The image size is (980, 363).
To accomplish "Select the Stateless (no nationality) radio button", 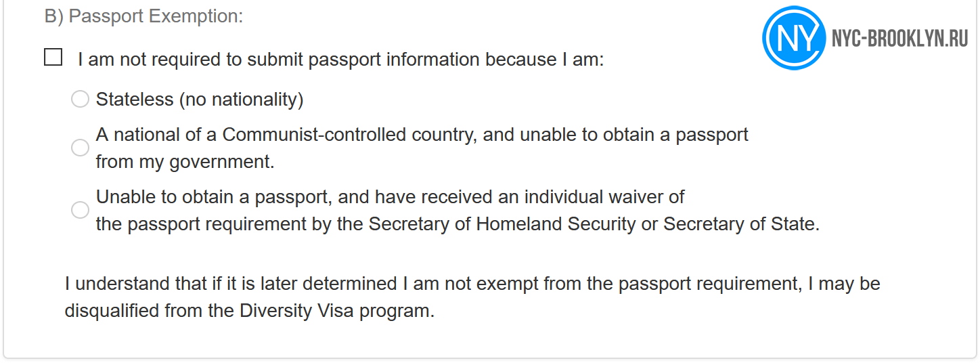I will [x=80, y=100].
